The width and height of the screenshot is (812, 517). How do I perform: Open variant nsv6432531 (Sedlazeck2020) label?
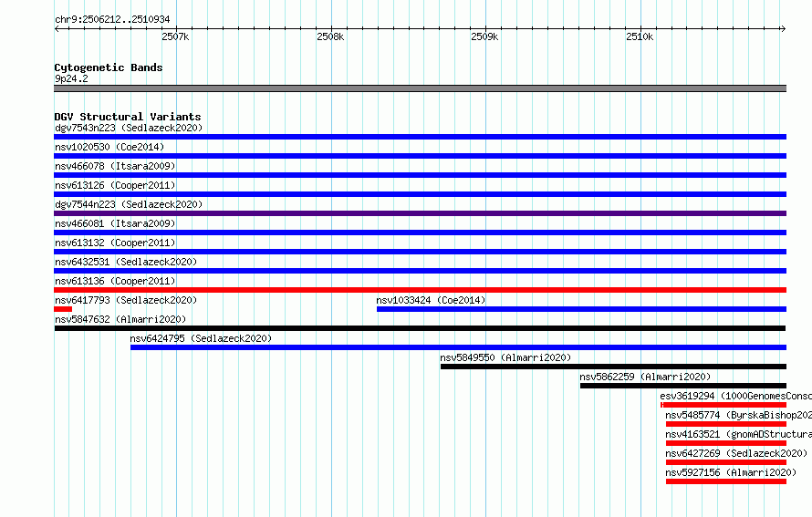[x=126, y=262]
